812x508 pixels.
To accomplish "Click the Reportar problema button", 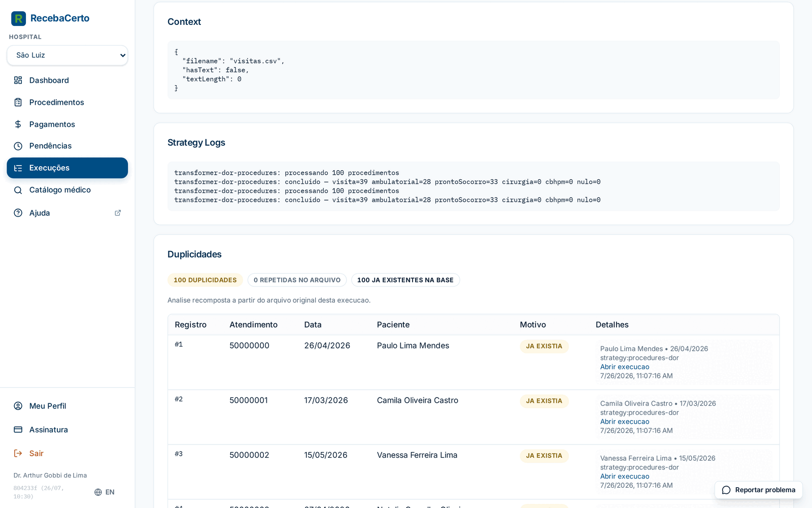I will click(x=759, y=490).
